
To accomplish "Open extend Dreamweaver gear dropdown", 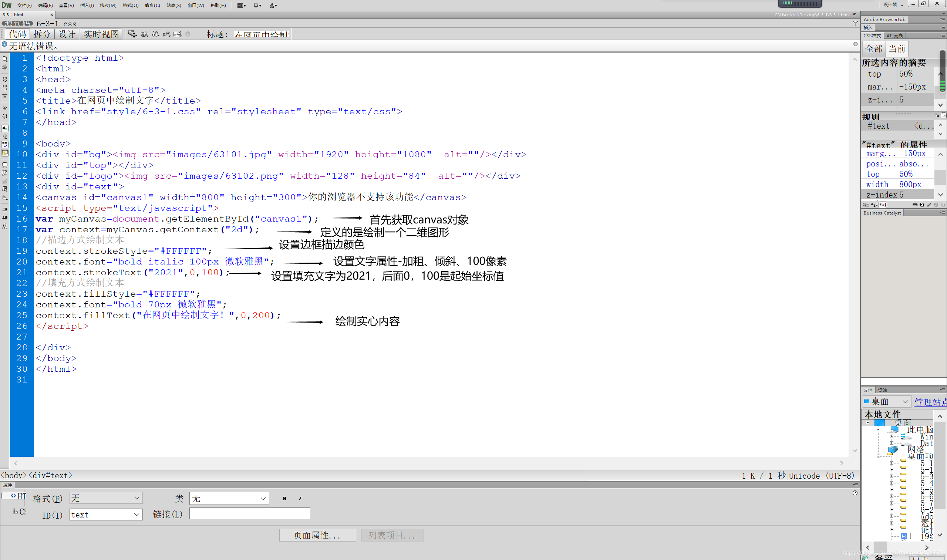I will [257, 5].
